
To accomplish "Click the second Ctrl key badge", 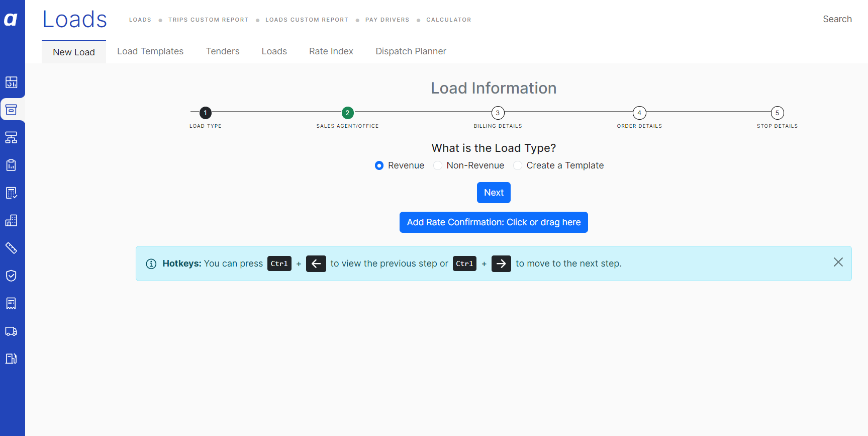I will 464,264.
